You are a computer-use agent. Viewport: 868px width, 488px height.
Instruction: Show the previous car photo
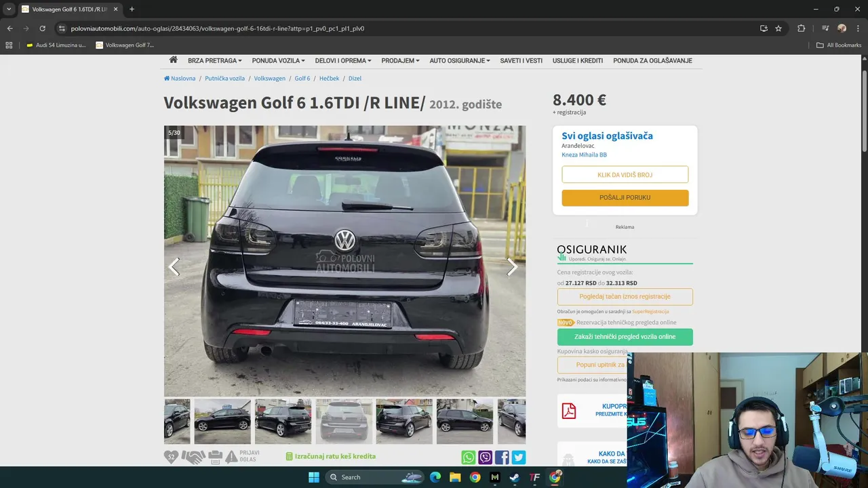(x=174, y=267)
